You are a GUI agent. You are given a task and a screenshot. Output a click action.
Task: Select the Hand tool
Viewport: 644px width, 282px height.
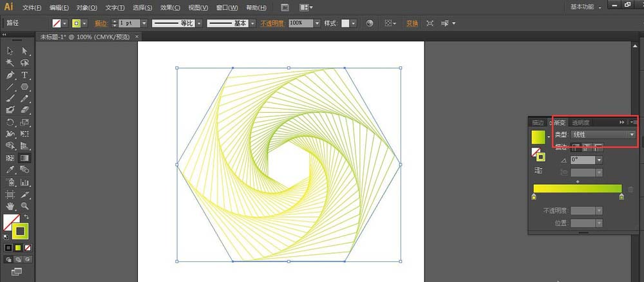point(10,206)
